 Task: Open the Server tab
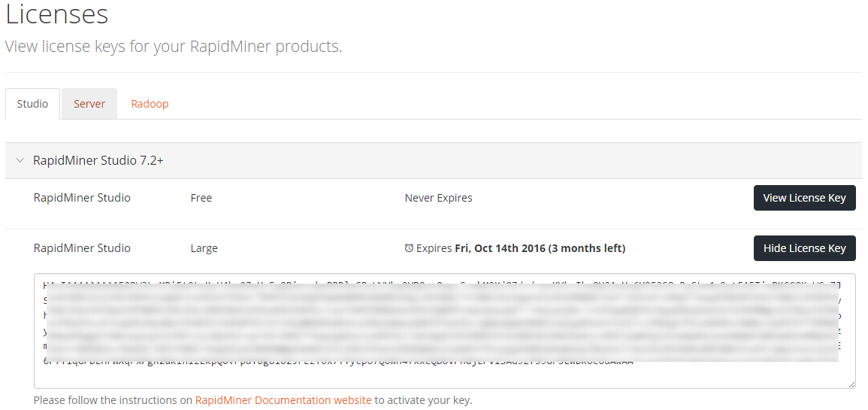click(89, 104)
